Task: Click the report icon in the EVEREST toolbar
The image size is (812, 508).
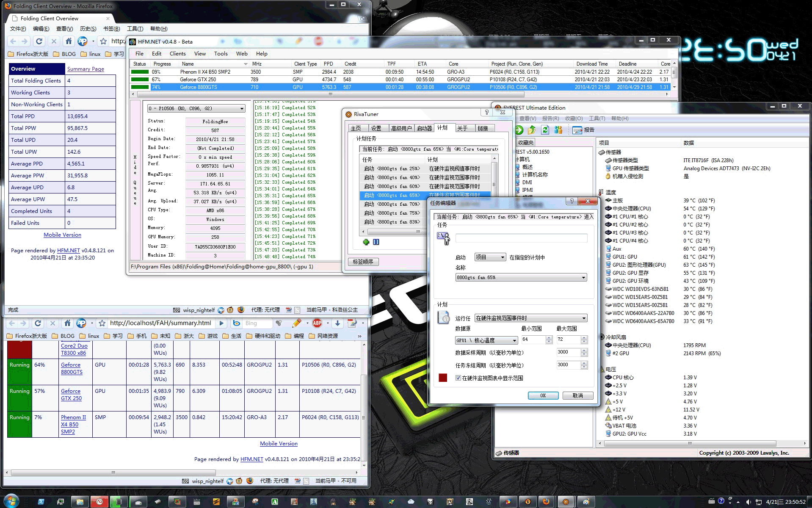Action: pyautogui.click(x=577, y=130)
